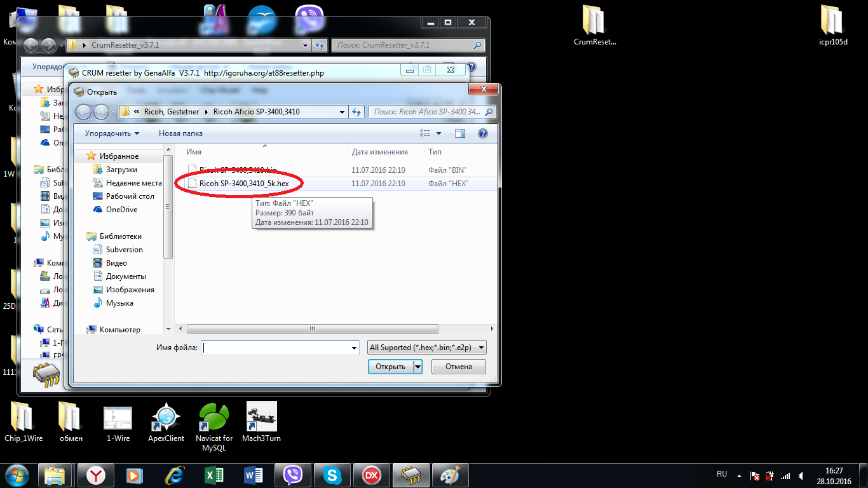Image resolution: width=868 pixels, height=488 pixels.
Task: Open the 1-Wire desktop file
Action: click(118, 422)
